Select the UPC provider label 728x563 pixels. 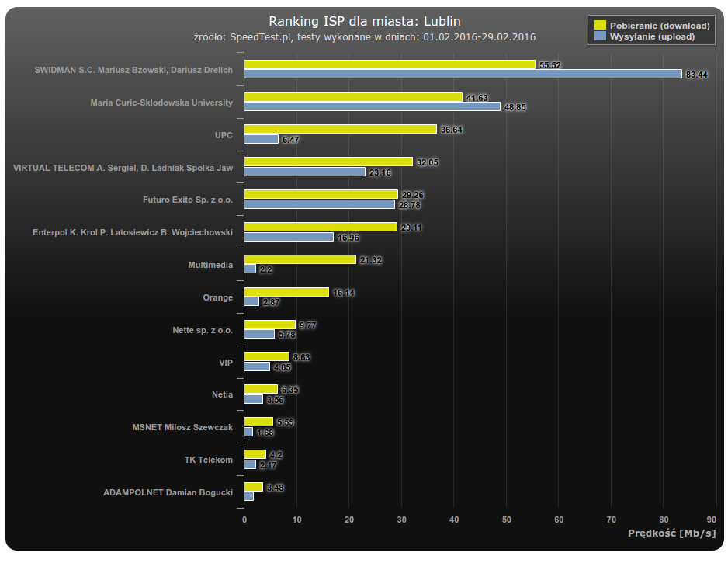(x=224, y=135)
